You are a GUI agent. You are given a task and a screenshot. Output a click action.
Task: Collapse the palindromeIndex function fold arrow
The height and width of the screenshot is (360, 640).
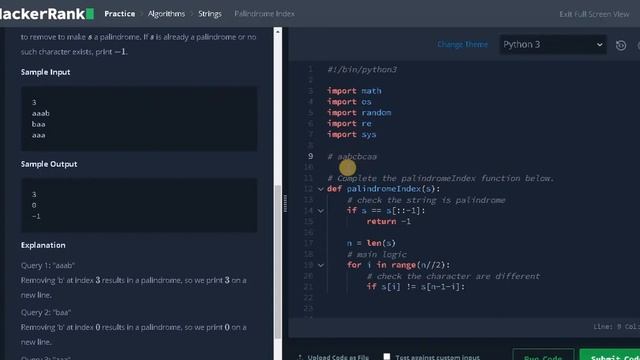[x=321, y=189]
